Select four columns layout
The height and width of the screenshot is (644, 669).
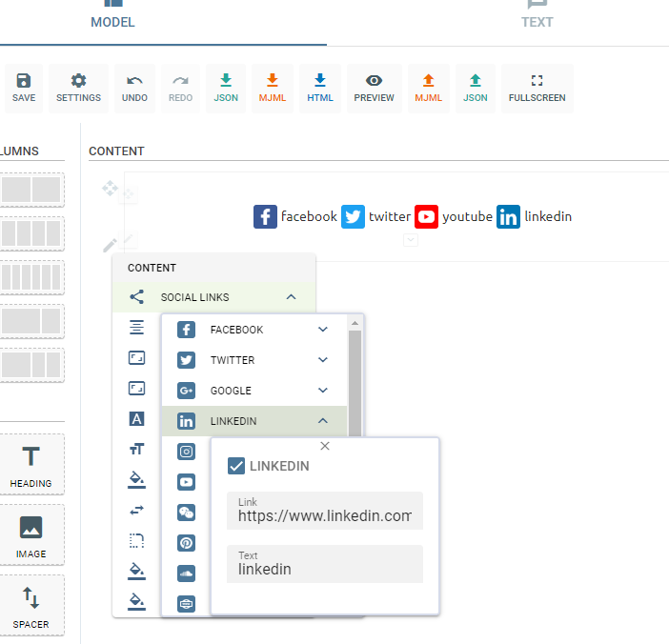pyautogui.click(x=31, y=233)
